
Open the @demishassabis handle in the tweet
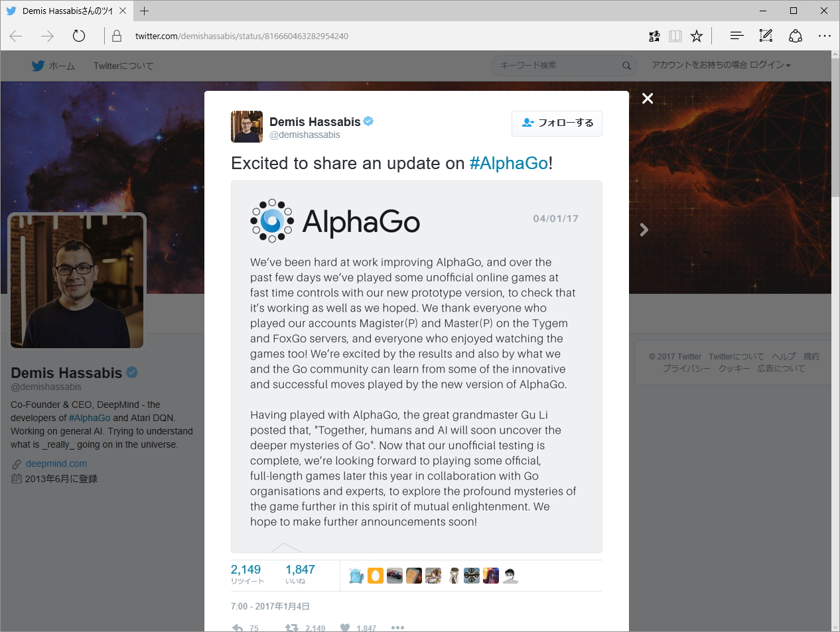(305, 135)
